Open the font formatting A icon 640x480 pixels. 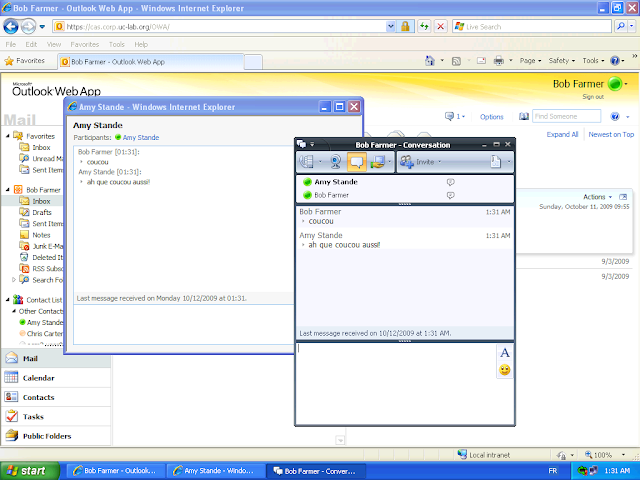coord(505,353)
